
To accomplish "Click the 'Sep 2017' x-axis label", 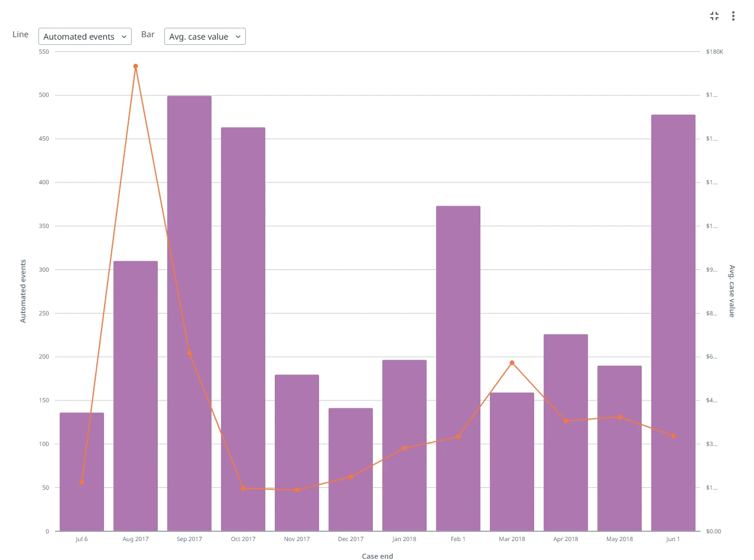I will click(x=189, y=539).
